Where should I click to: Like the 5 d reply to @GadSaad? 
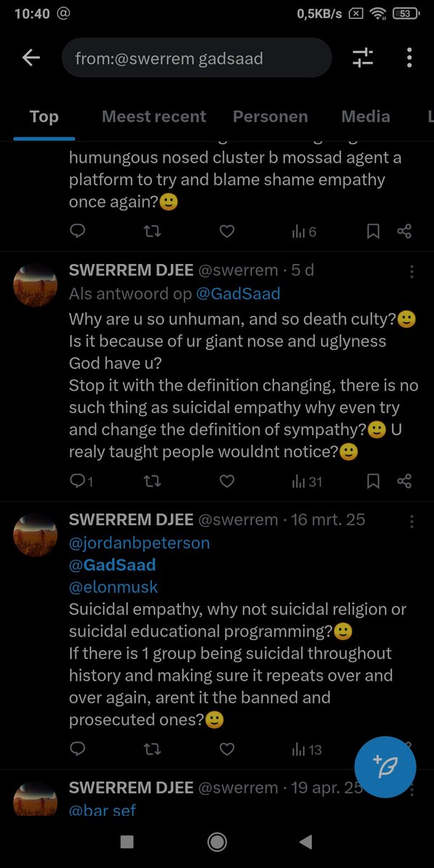[x=226, y=481]
